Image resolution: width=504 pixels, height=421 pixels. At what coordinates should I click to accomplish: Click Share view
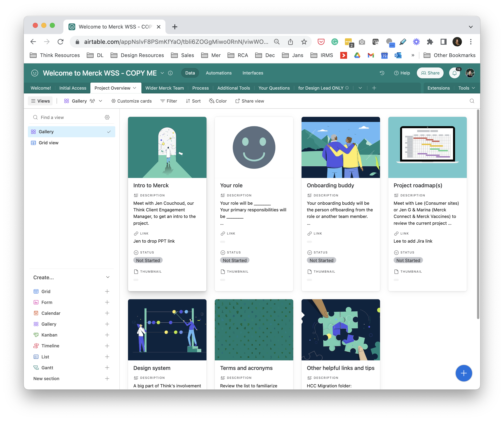coord(250,101)
